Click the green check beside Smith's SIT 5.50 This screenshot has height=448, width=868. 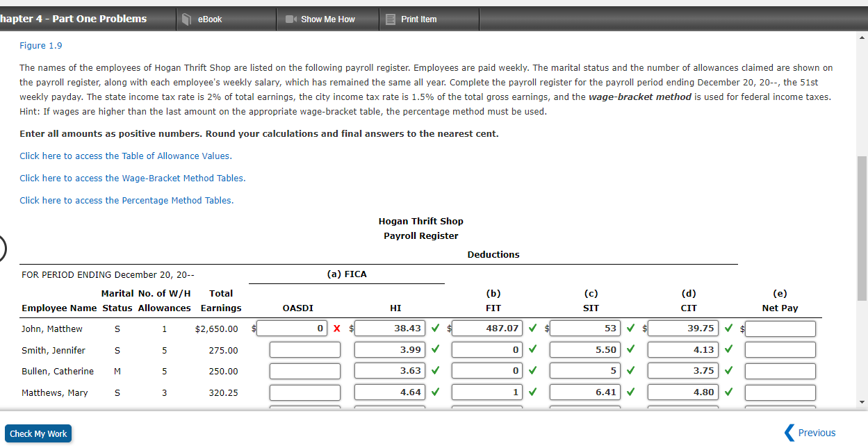[x=630, y=350]
